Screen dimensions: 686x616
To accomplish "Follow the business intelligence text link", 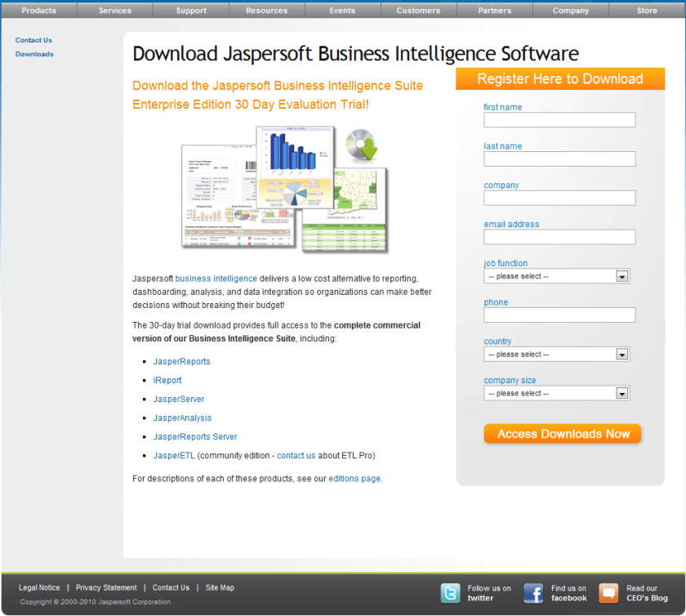I will coord(216,279).
